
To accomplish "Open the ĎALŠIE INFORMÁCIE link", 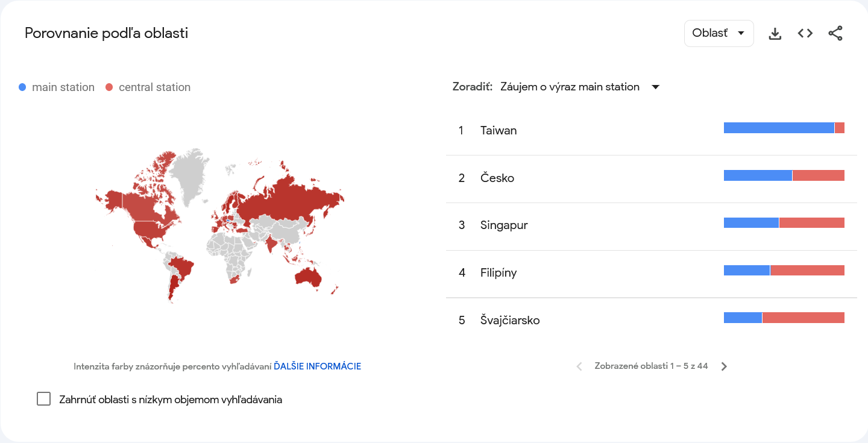I will click(x=317, y=366).
